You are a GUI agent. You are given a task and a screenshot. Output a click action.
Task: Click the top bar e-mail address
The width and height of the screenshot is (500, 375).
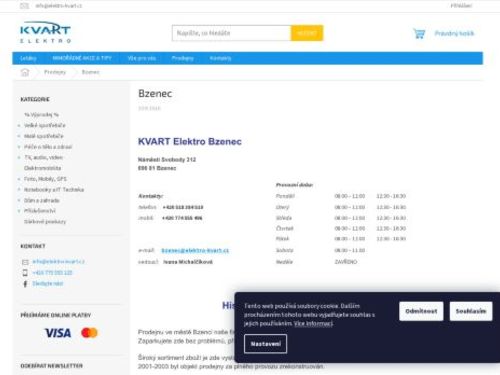pyautogui.click(x=58, y=6)
